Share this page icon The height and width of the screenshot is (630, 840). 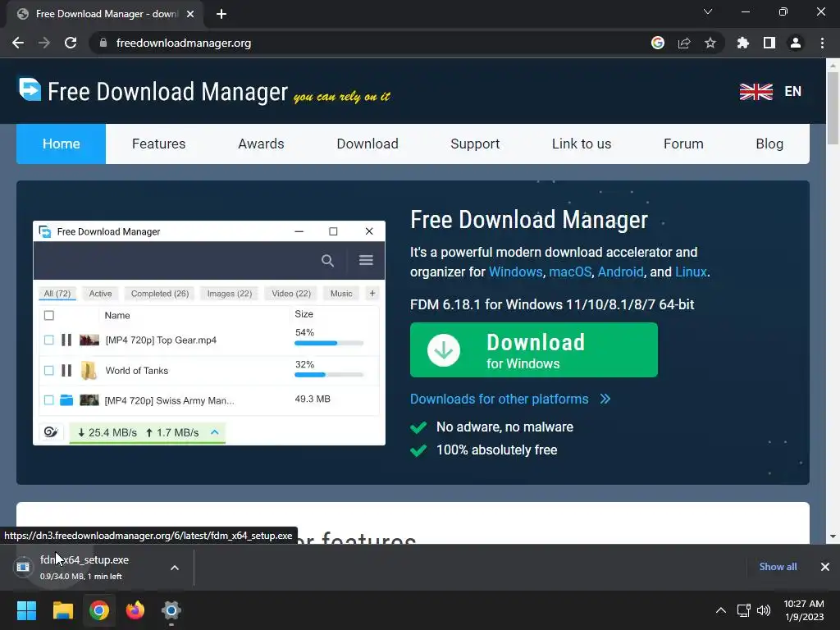(x=684, y=43)
